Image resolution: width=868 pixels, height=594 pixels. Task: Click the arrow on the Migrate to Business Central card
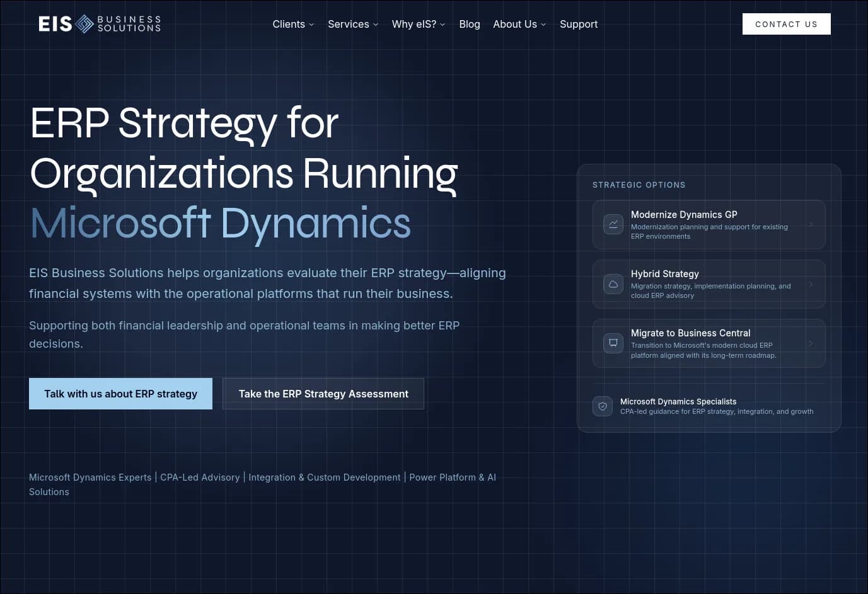coord(811,343)
